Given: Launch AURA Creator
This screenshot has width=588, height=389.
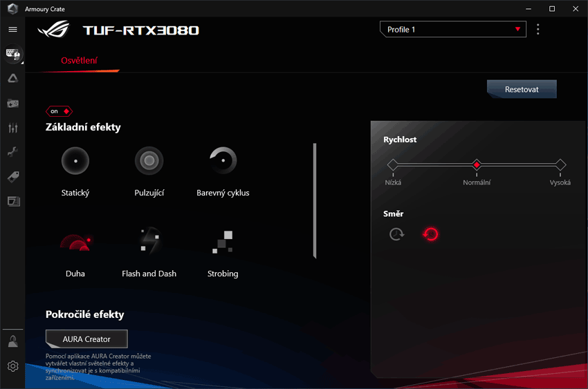Looking at the screenshot, I should tap(86, 339).
